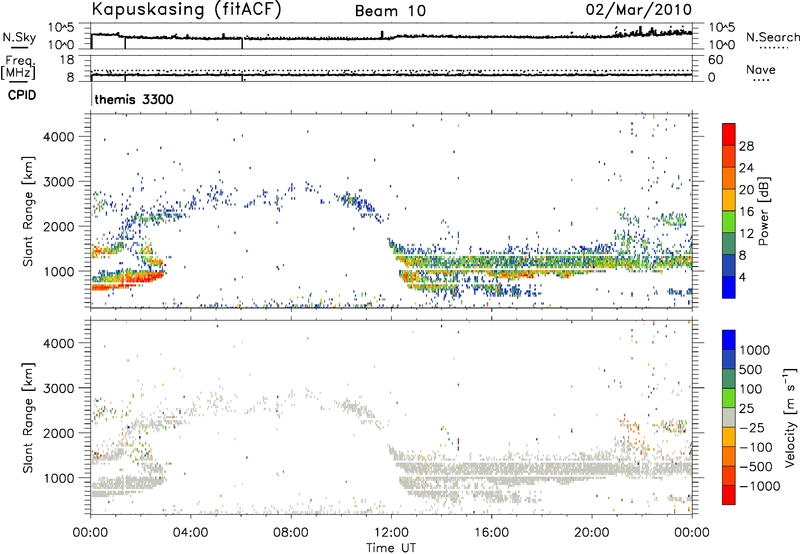
Task: Select the 08:00 time tick label
Action: (291, 533)
